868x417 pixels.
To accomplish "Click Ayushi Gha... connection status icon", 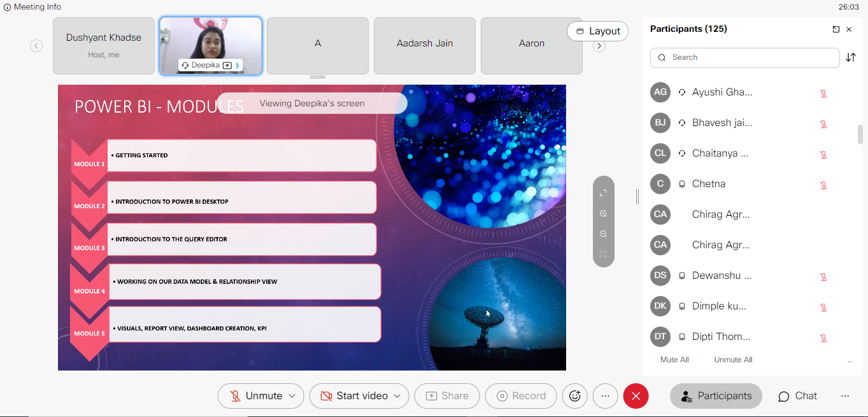I will (682, 92).
